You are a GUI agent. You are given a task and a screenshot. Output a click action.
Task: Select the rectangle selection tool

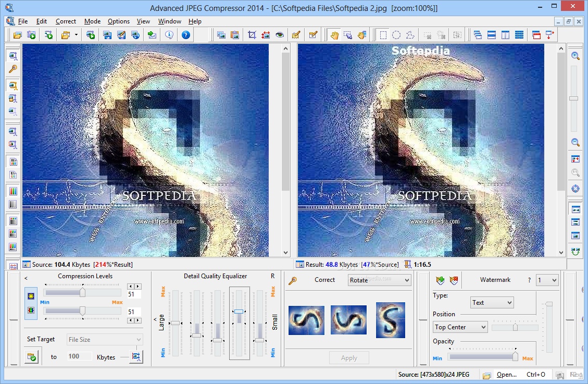pos(383,35)
